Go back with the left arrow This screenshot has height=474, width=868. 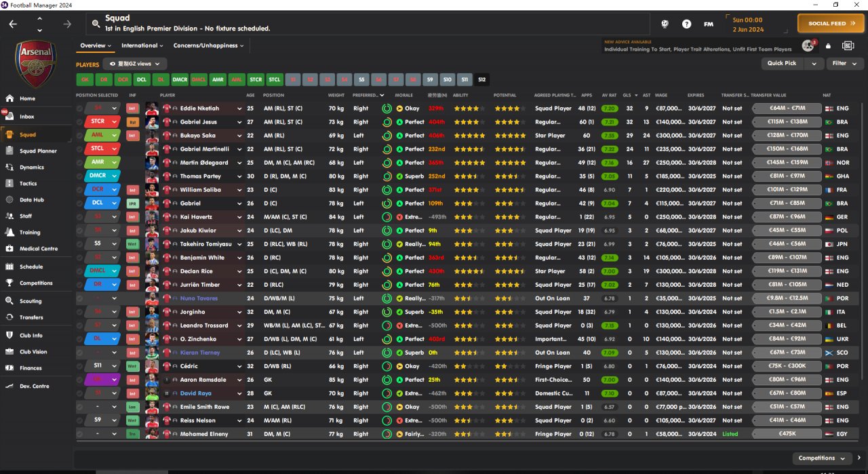(13, 24)
